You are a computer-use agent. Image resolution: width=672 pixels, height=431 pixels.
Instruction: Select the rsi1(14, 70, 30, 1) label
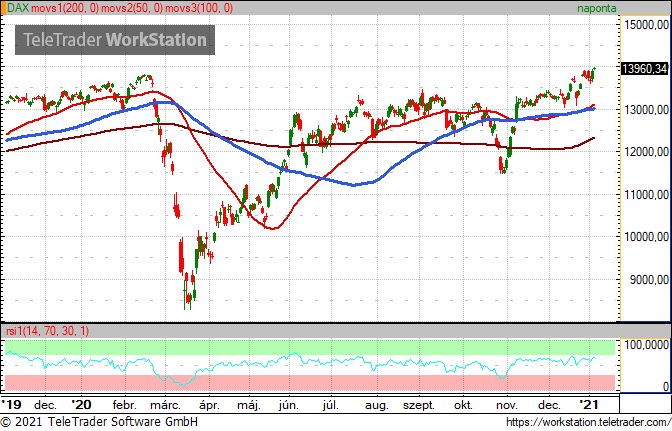48,331
